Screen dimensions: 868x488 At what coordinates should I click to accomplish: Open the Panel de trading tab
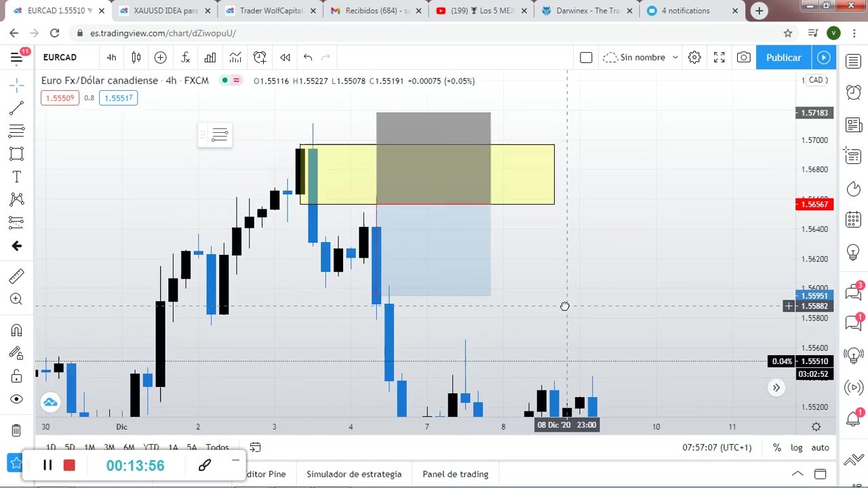(x=455, y=474)
